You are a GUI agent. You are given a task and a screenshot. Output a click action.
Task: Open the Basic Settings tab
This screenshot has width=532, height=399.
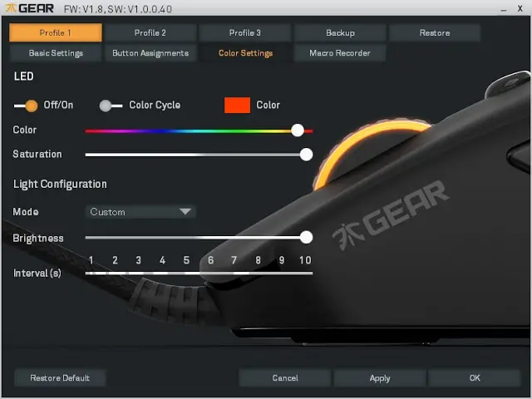(x=56, y=53)
